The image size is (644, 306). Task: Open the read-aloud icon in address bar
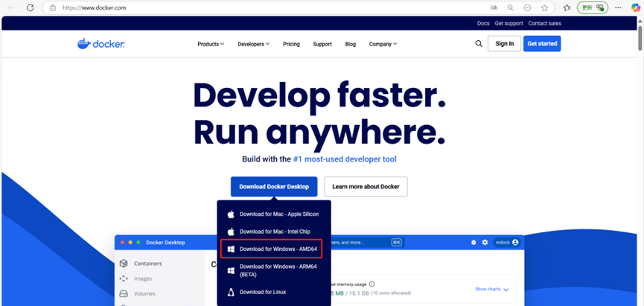[x=494, y=7]
